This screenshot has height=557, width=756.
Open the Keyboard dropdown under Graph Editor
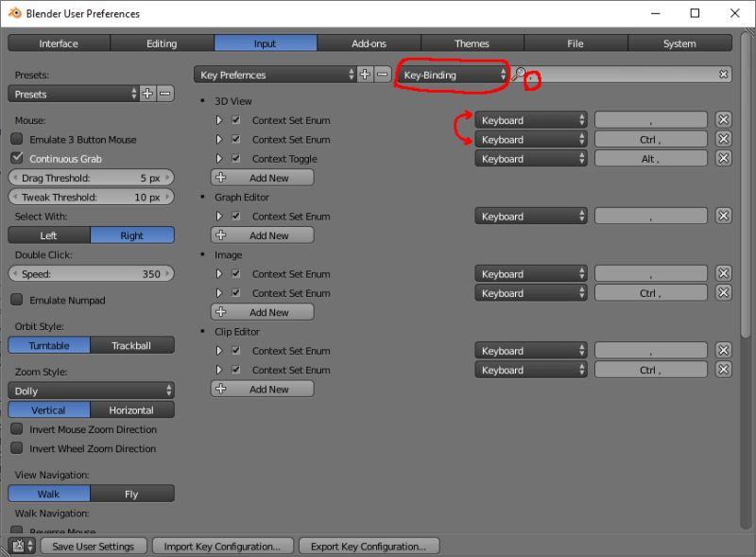[x=530, y=216]
